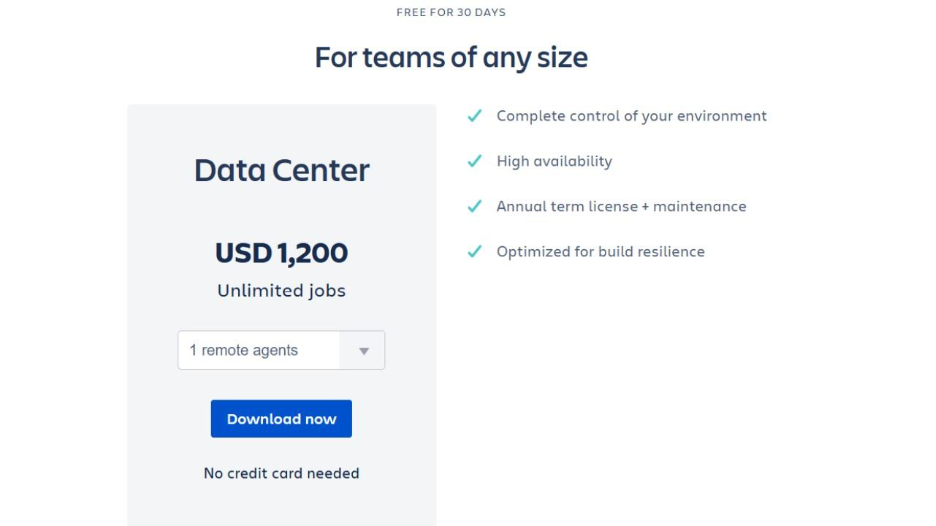936x526 pixels.
Task: Click checkmark next to Optimized for build resilience
Action: point(475,252)
